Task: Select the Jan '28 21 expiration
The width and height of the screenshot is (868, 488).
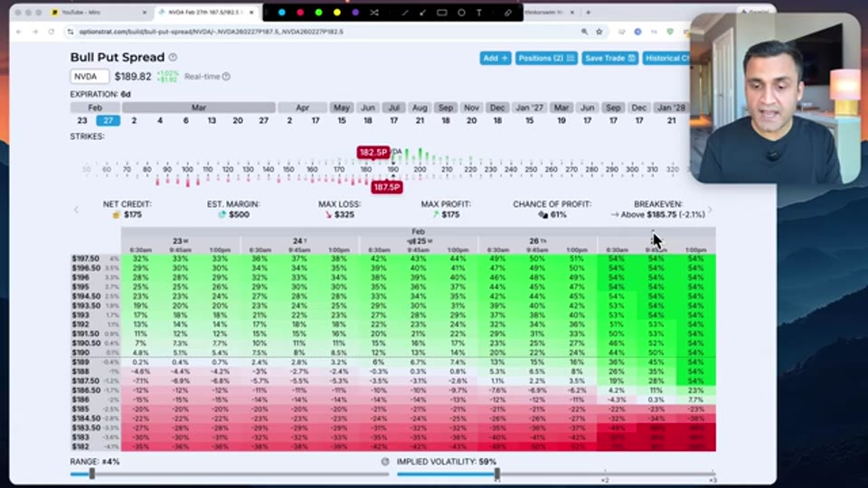Action: coord(671,120)
